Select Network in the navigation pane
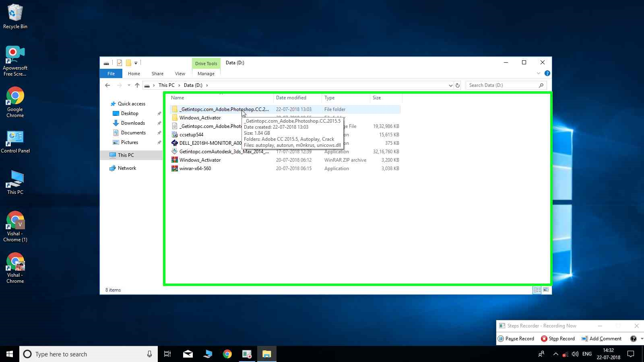Screen dimensions: 644x362 pos(127,168)
